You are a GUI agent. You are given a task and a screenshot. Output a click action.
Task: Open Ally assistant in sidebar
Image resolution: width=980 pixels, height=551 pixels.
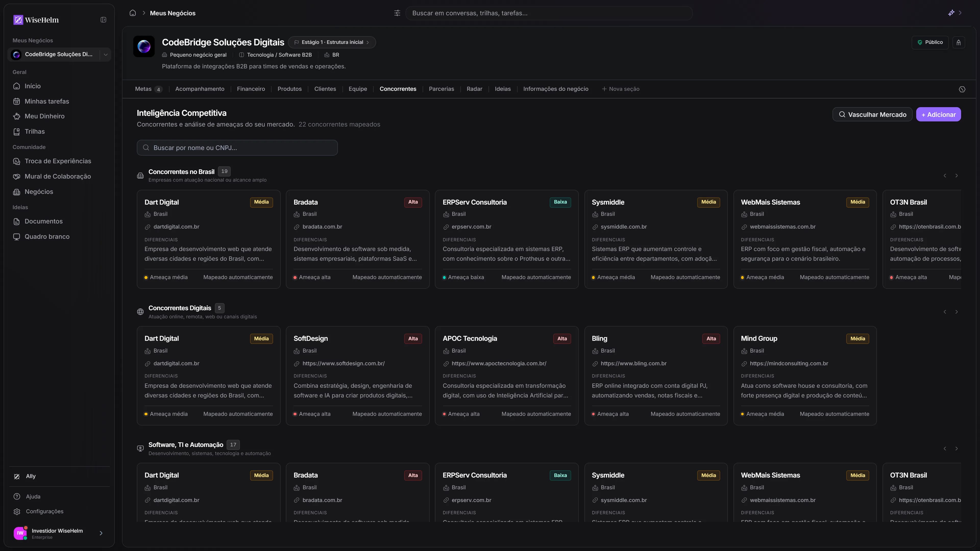point(59,476)
